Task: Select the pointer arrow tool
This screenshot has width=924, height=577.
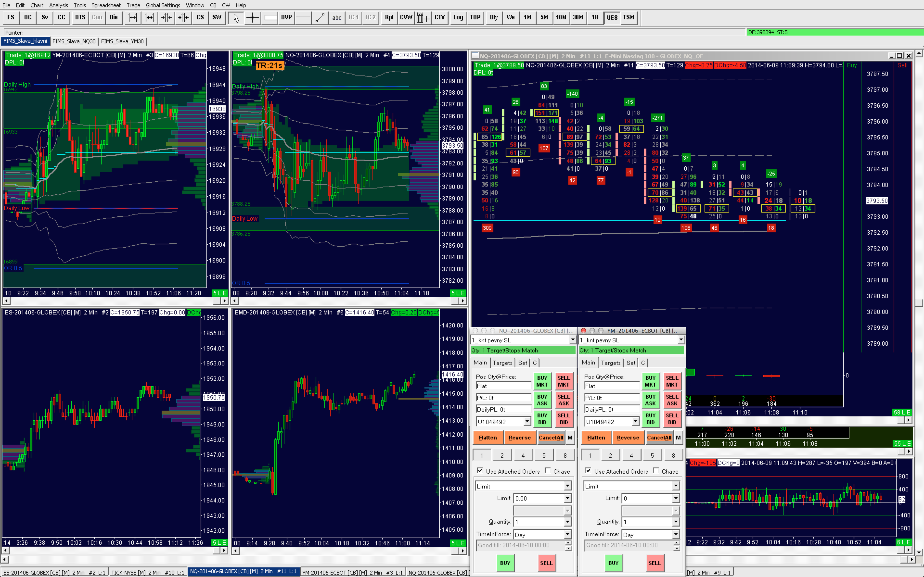Action: 236,18
